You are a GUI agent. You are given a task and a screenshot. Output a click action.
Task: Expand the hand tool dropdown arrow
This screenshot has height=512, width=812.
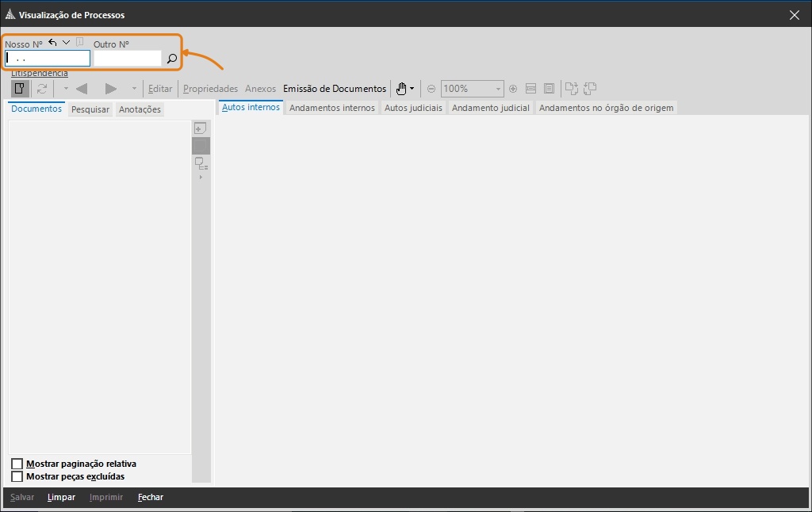[x=412, y=89]
